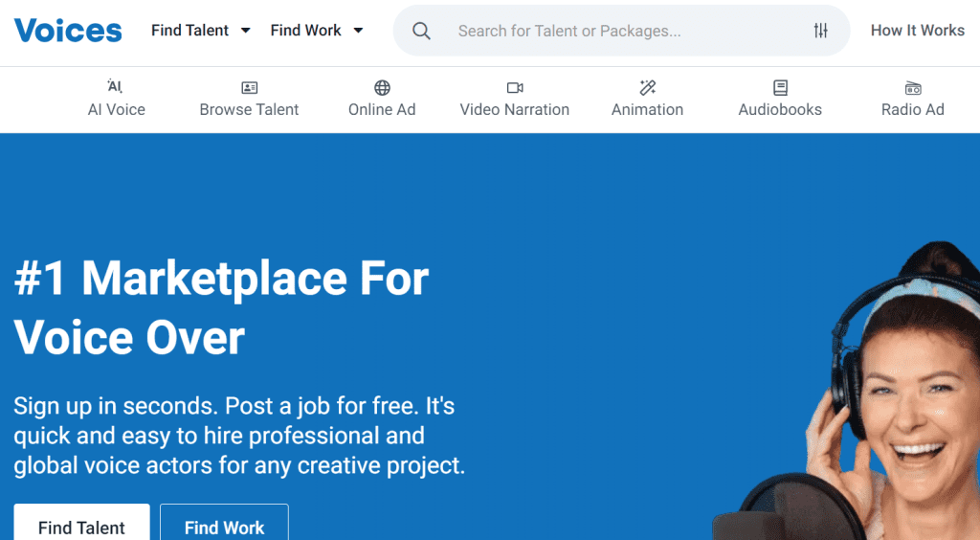
Task: Open the Find Talent navigation menu
Action: point(189,31)
